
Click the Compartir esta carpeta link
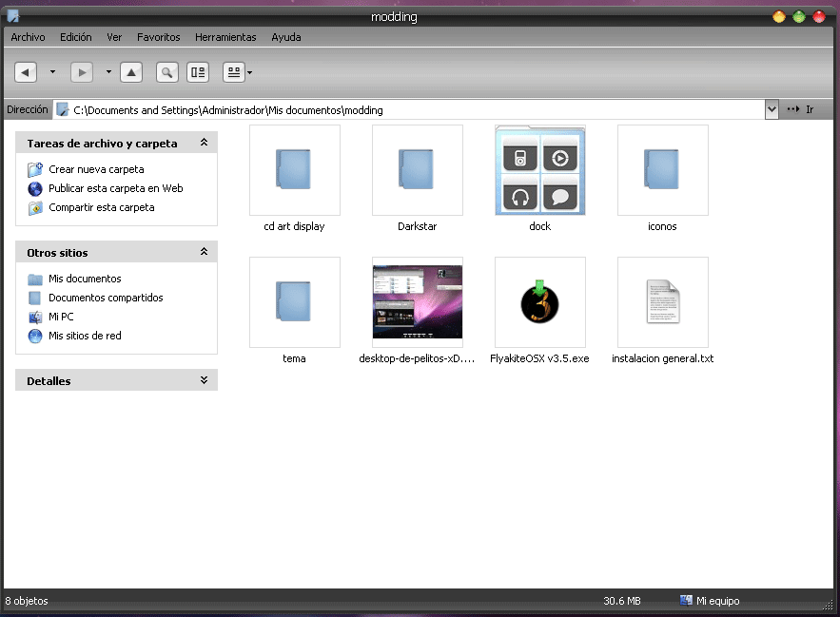pyautogui.click(x=102, y=207)
